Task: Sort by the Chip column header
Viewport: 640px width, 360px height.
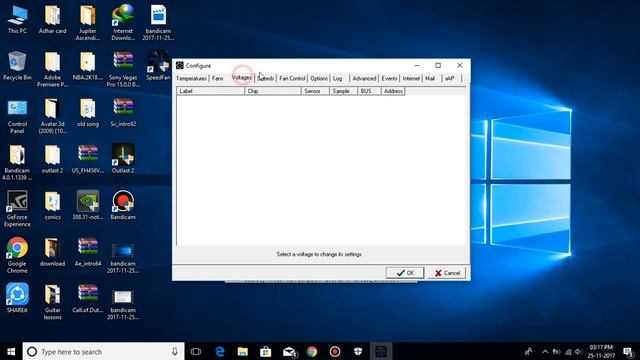Action: (x=273, y=91)
